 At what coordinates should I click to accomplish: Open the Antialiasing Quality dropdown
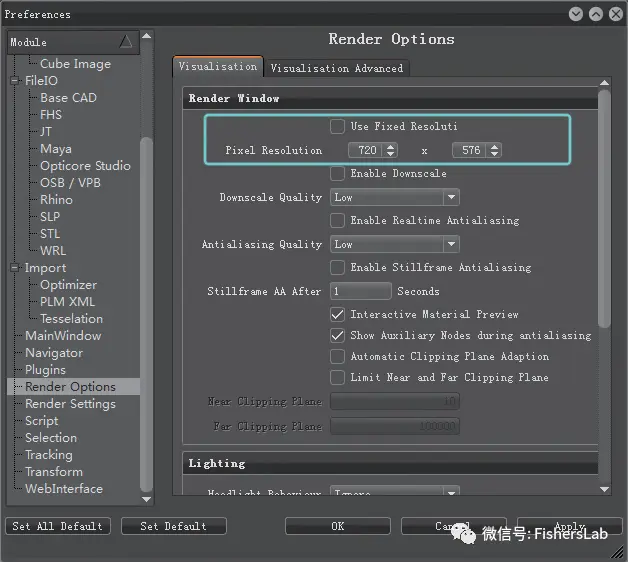click(x=395, y=244)
